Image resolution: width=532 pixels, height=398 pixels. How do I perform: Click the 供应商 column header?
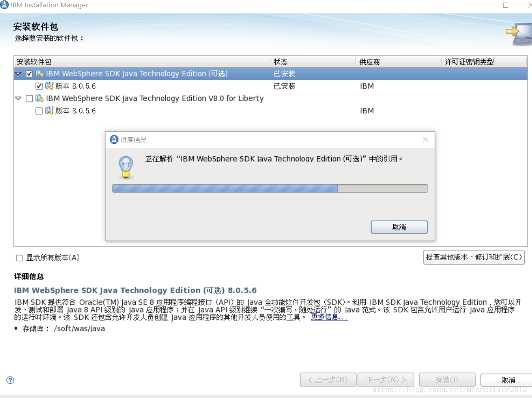coord(399,62)
